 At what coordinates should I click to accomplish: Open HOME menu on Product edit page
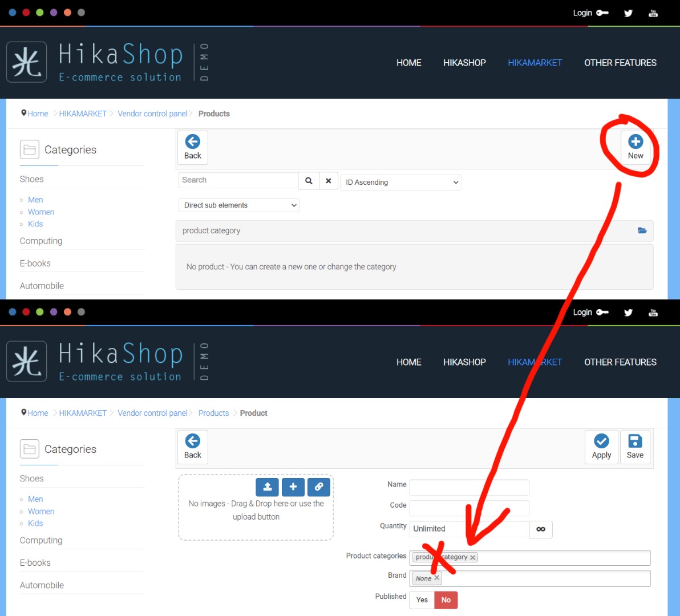point(408,362)
